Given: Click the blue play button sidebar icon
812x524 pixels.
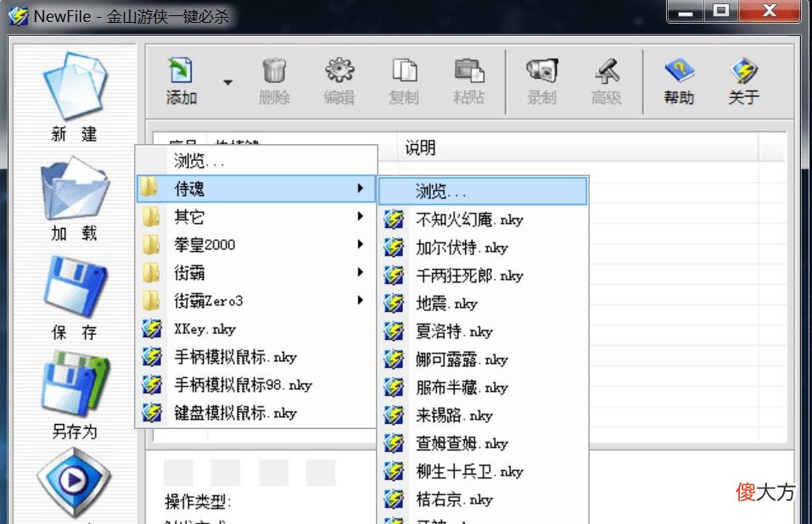Looking at the screenshot, I should pos(74,482).
